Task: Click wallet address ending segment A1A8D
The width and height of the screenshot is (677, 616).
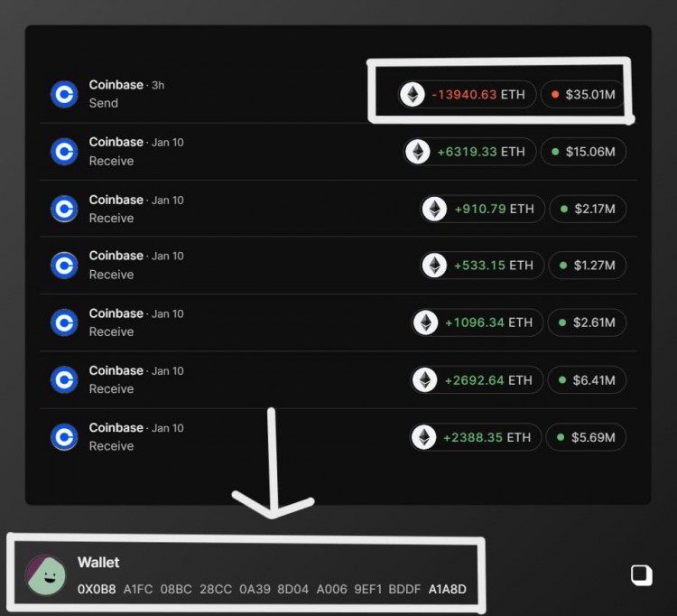Action: click(x=448, y=589)
